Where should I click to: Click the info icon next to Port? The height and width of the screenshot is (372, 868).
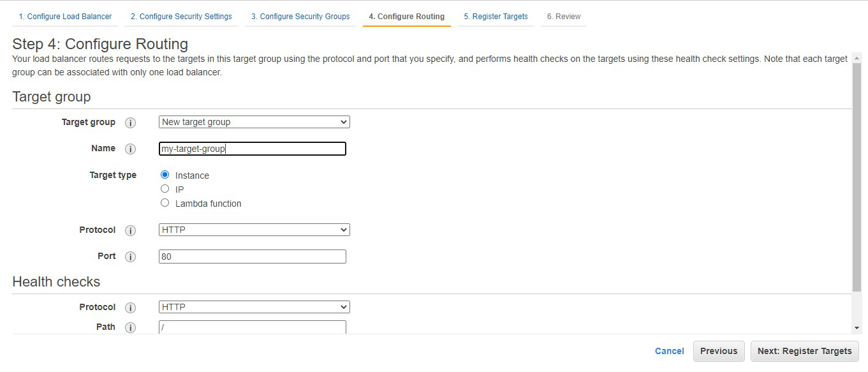coord(130,257)
